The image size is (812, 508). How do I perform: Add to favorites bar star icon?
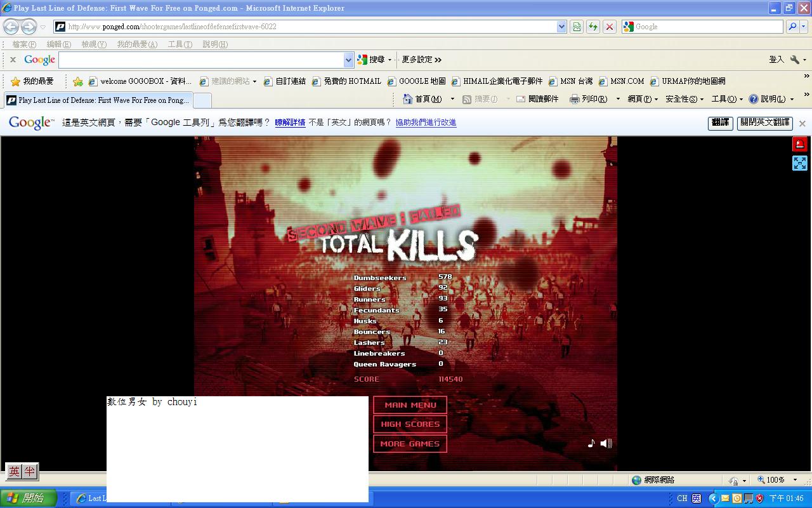pyautogui.click(x=77, y=81)
